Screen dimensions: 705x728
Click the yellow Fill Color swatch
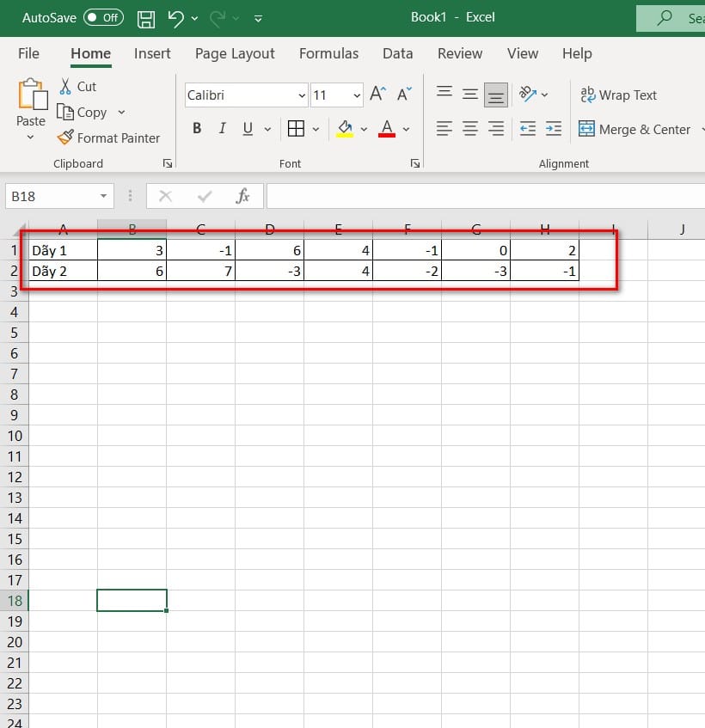[346, 129]
